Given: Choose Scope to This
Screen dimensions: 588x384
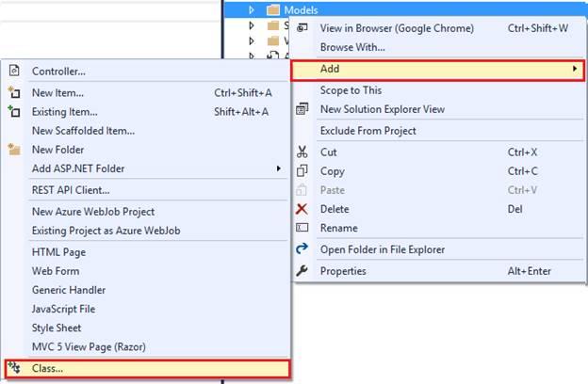Looking at the screenshot, I should pyautogui.click(x=351, y=90).
